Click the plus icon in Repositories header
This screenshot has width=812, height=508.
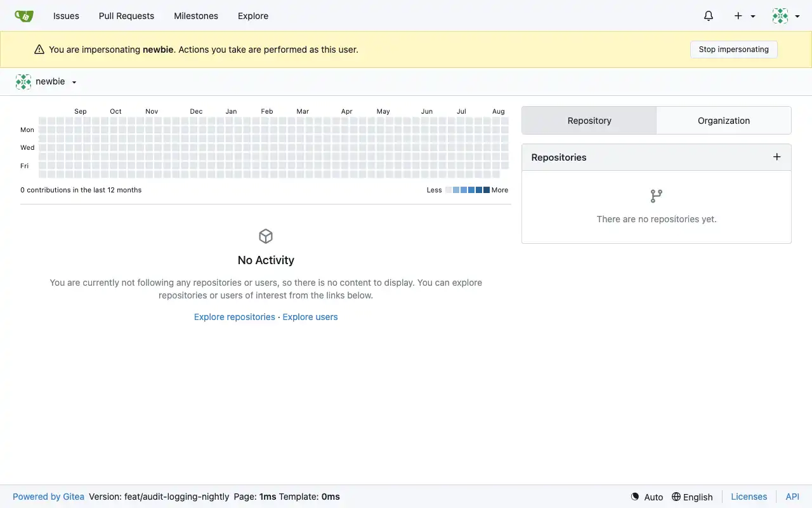776,157
